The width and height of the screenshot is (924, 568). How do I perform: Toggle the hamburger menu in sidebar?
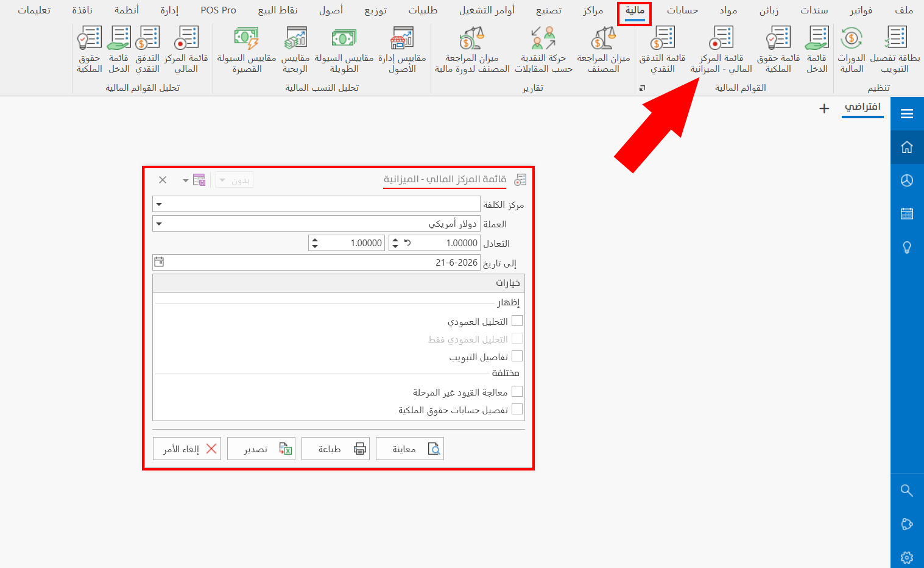pos(907,113)
